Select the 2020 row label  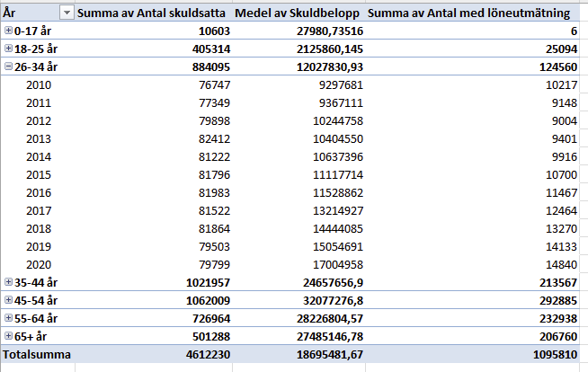click(x=39, y=265)
